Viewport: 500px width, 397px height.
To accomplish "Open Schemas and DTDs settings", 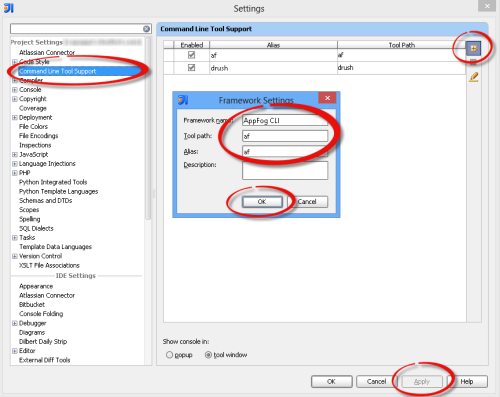I will 46,201.
